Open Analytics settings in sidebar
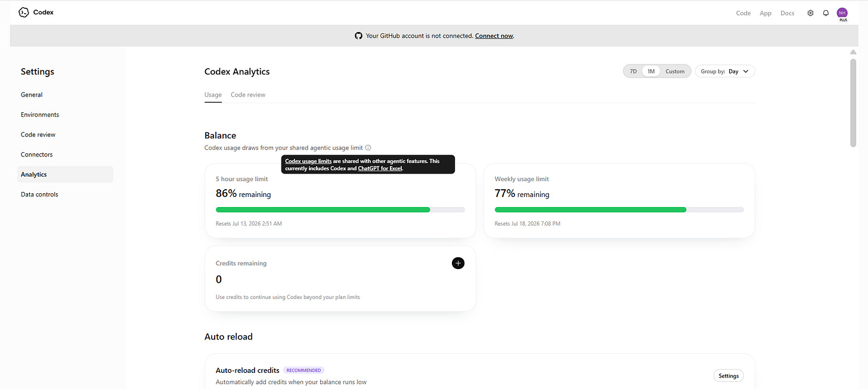Image resolution: width=868 pixels, height=389 pixels. [65, 174]
